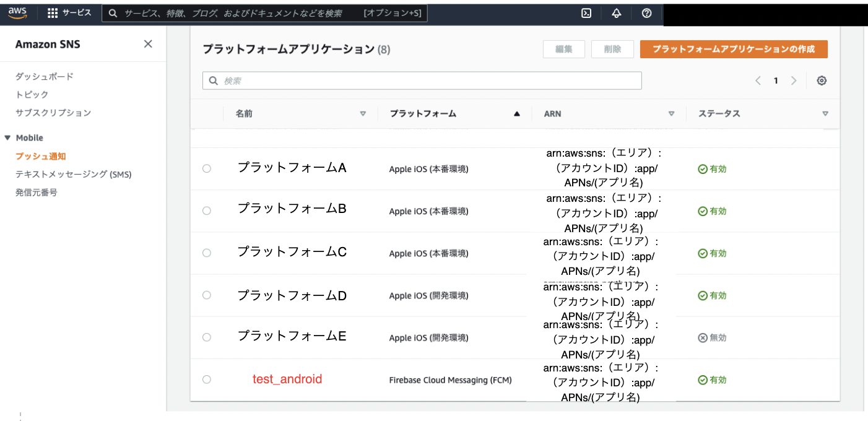Open the サービス grid menu icon
Screen dimensions: 868x421
tap(53, 13)
